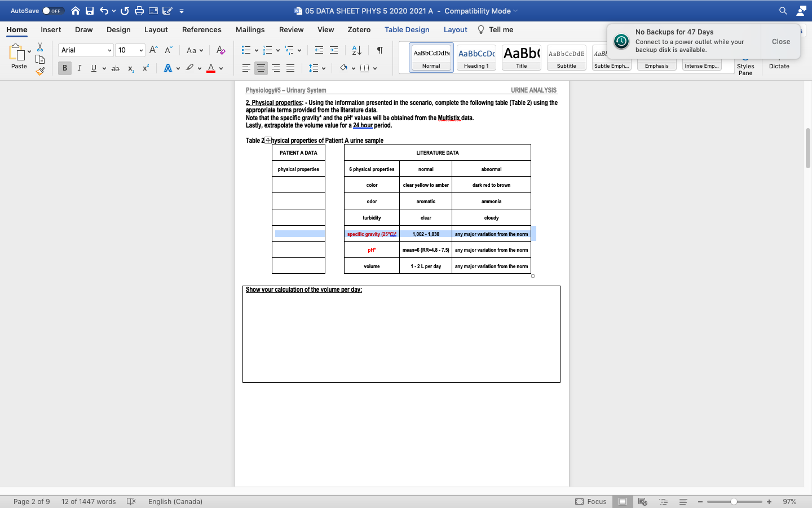Open the undo history dropdown arrow
Viewport: 812px width, 508px height.
click(x=114, y=11)
